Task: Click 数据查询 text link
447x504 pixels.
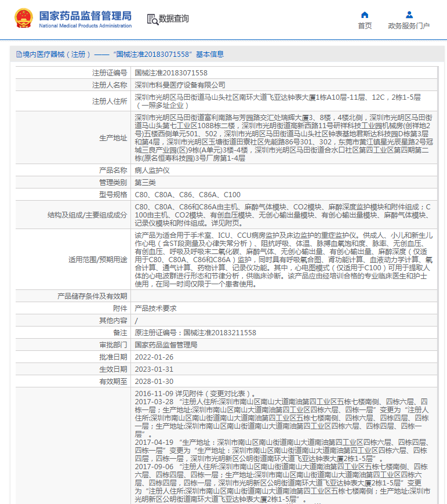Action: [x=174, y=19]
